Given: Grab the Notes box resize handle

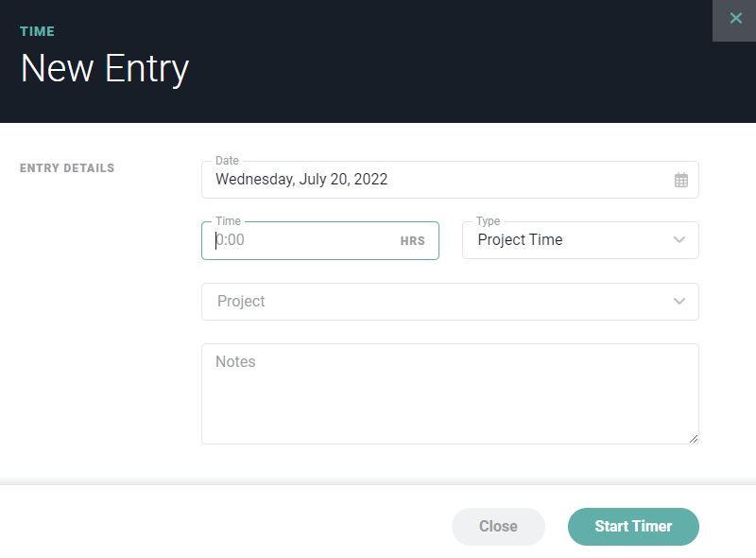Looking at the screenshot, I should (x=694, y=439).
